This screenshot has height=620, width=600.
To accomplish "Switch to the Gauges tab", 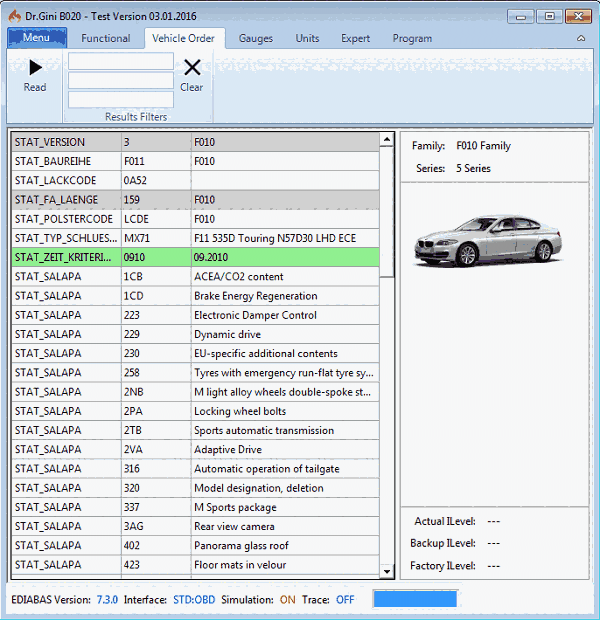I will (x=256, y=38).
